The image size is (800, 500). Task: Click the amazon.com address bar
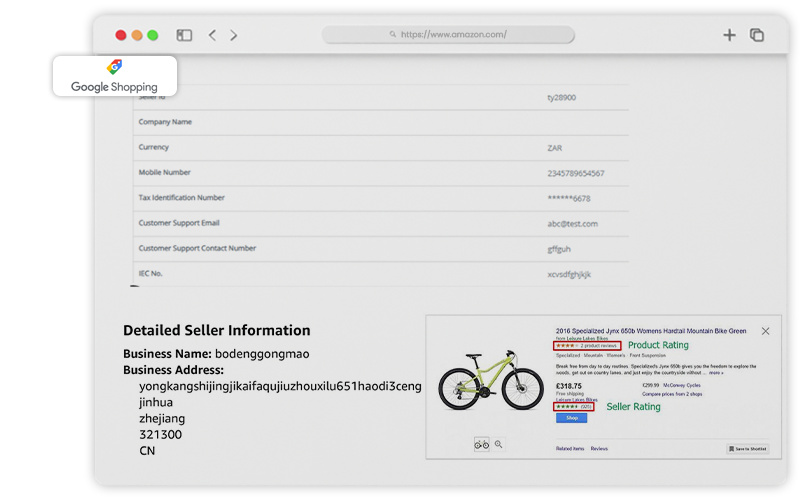(448, 34)
